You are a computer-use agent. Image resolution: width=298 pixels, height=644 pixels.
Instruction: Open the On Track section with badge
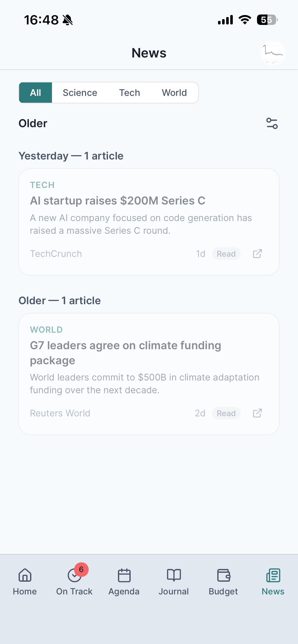[x=74, y=582]
